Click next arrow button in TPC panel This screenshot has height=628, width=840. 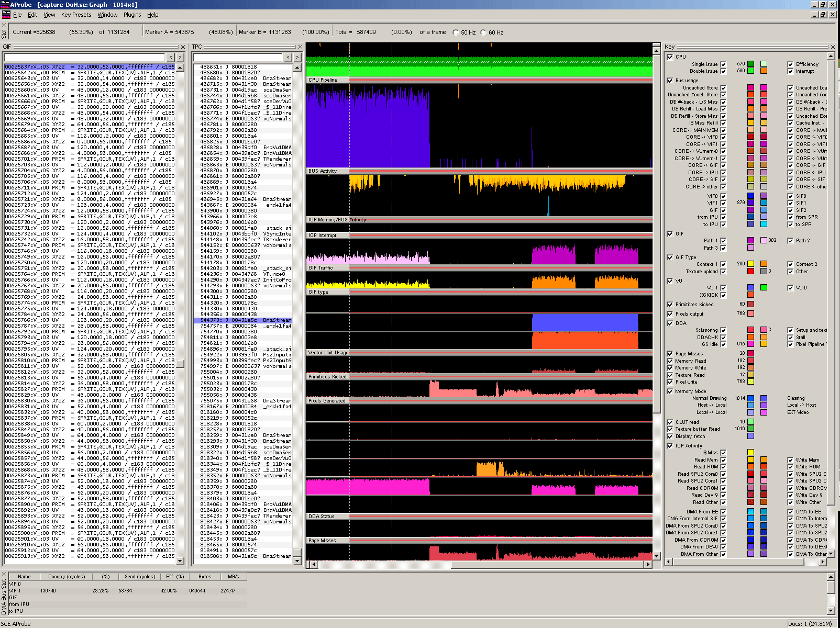(297, 57)
